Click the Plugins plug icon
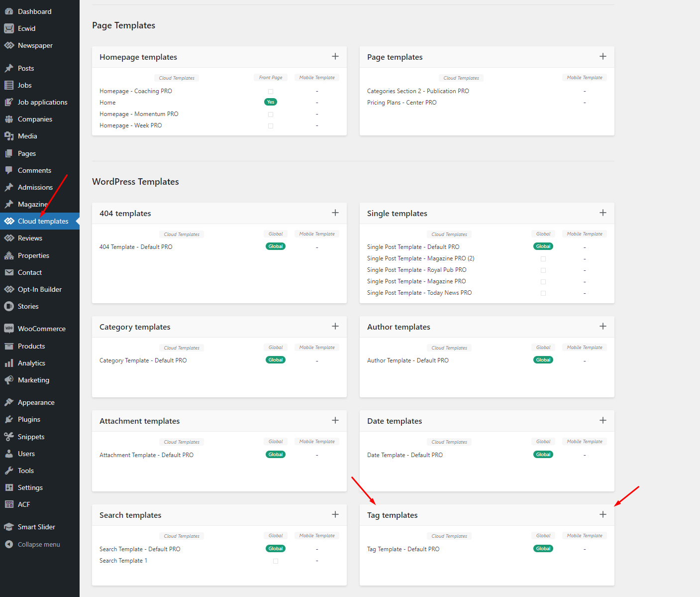Screen dimensions: 700x597 point(9,419)
